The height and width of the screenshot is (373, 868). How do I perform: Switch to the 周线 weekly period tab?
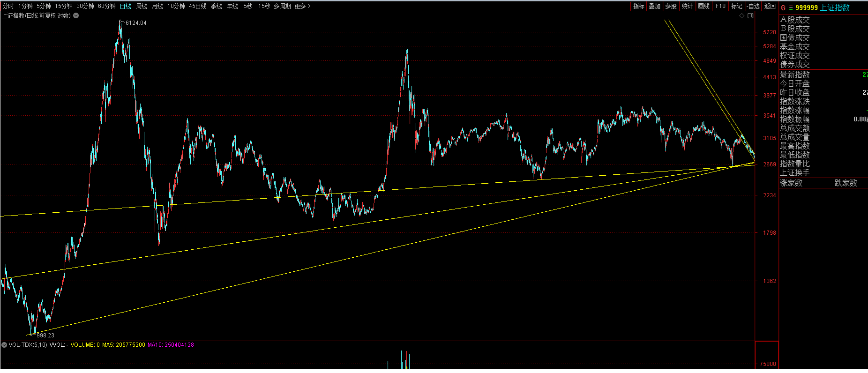click(142, 6)
